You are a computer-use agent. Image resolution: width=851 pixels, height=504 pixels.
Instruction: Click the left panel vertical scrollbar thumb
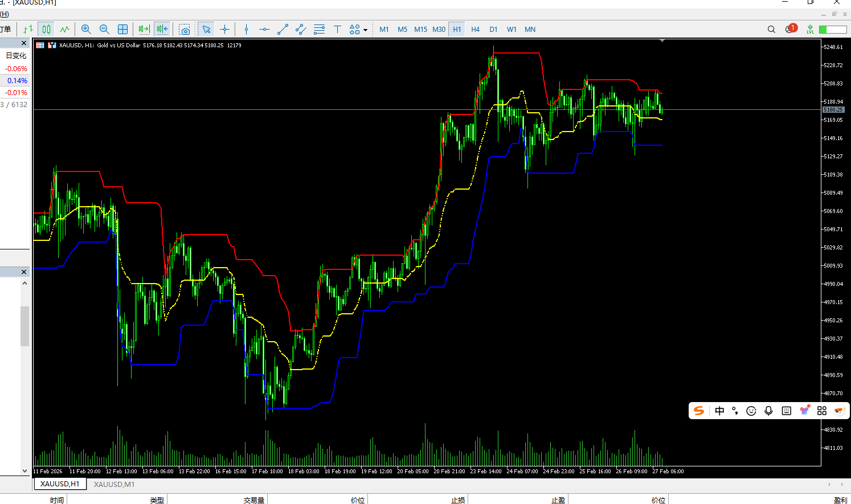[24, 326]
